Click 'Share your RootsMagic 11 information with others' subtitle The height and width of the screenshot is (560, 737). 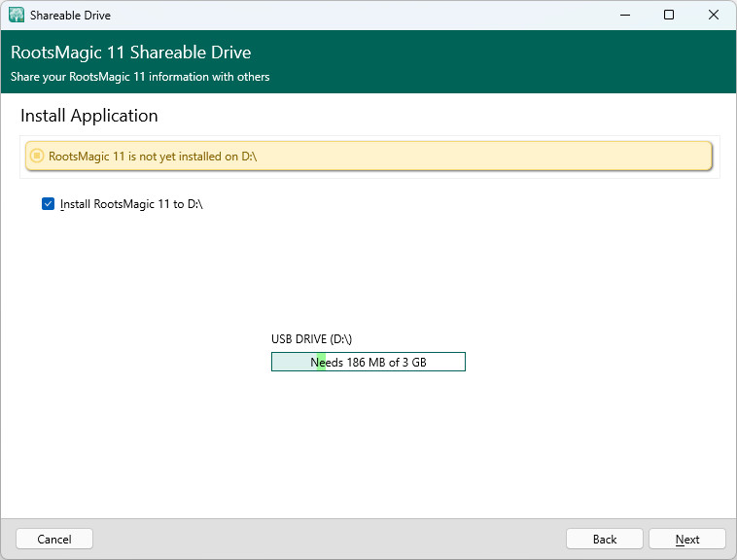point(140,77)
